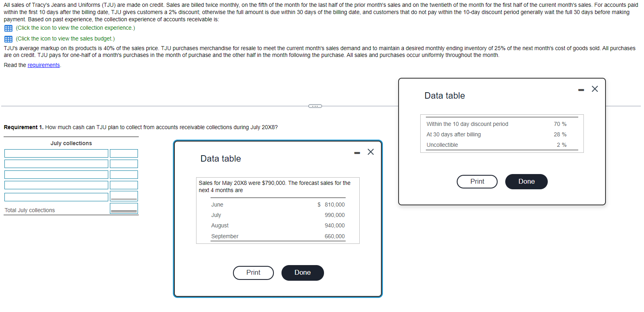Image resolution: width=644 pixels, height=312 pixels.
Task: Select the first row description field under July collections
Action: 56,154
